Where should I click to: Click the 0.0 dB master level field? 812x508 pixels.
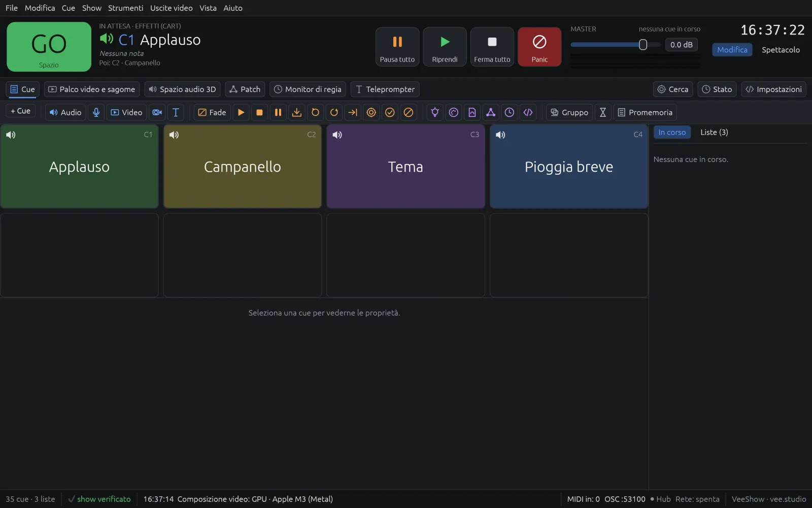(x=681, y=45)
